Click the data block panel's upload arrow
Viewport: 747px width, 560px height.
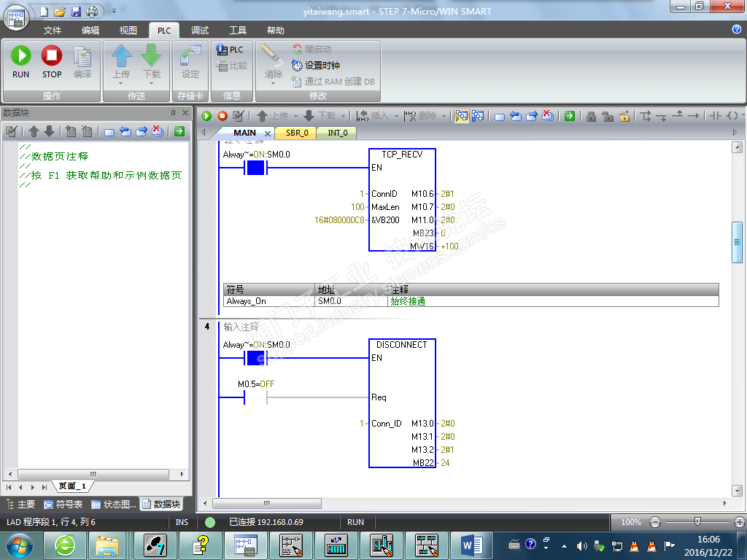[34, 131]
